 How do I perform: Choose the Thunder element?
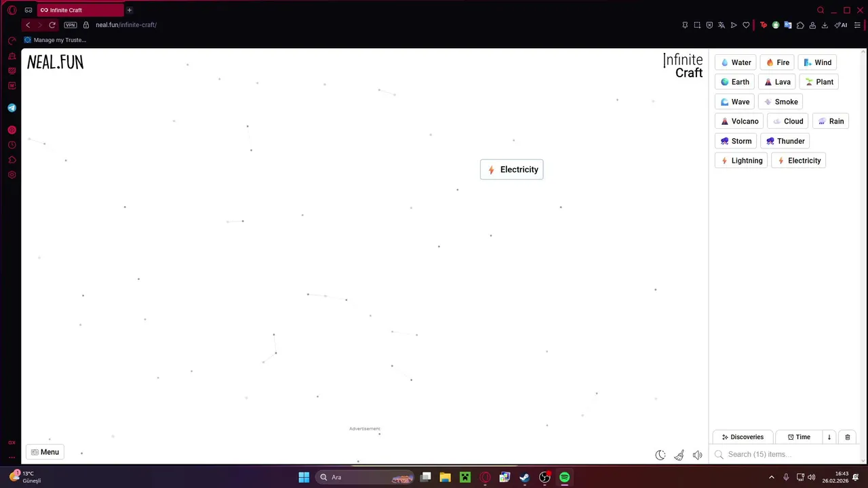785,141
